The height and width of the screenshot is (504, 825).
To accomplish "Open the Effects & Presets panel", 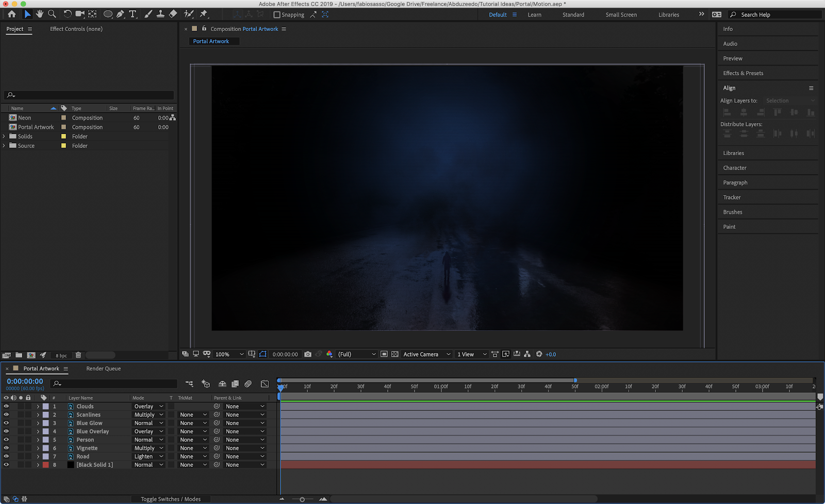I will 743,73.
